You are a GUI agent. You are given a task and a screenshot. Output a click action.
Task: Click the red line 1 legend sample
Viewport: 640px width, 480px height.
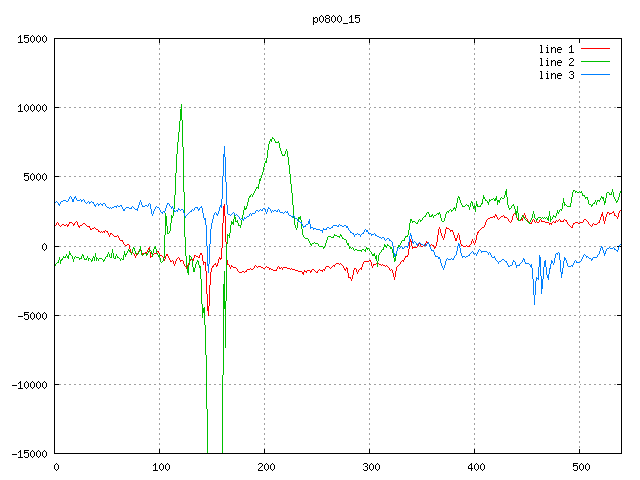point(595,49)
